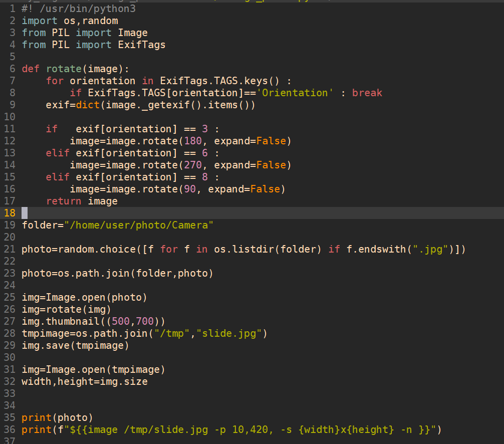Click 'print(photo)' on line 35

pyautogui.click(x=57, y=417)
